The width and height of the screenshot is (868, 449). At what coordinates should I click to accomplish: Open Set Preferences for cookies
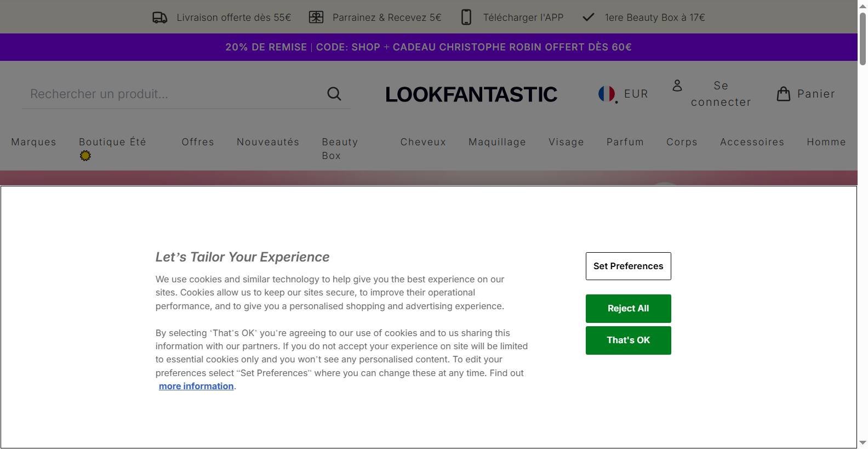pyautogui.click(x=628, y=266)
